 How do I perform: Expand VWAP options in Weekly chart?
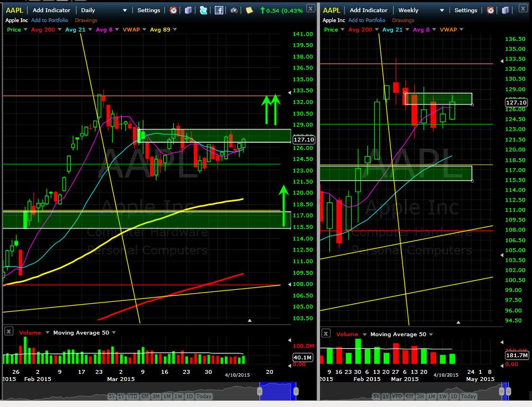click(x=462, y=29)
